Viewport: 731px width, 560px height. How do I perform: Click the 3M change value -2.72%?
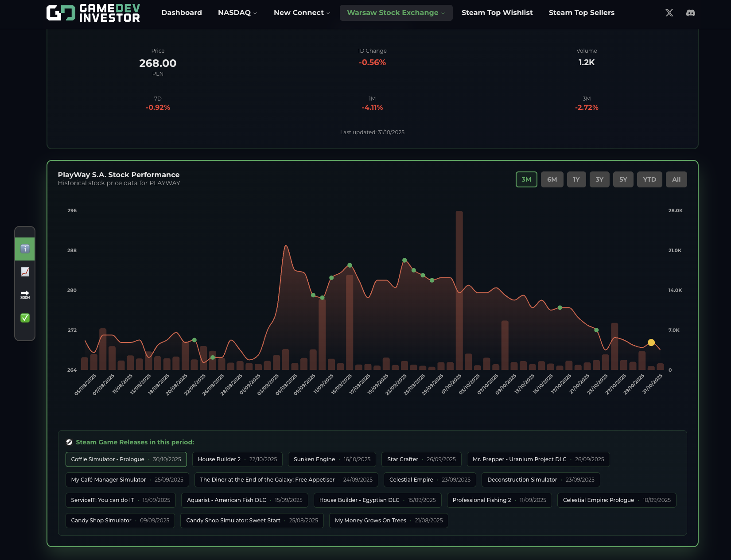587,108
